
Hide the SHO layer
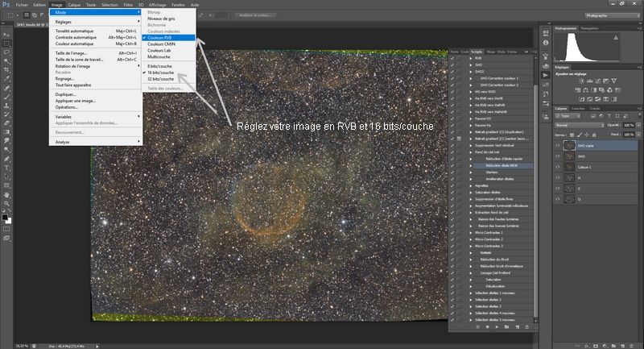tap(558, 156)
